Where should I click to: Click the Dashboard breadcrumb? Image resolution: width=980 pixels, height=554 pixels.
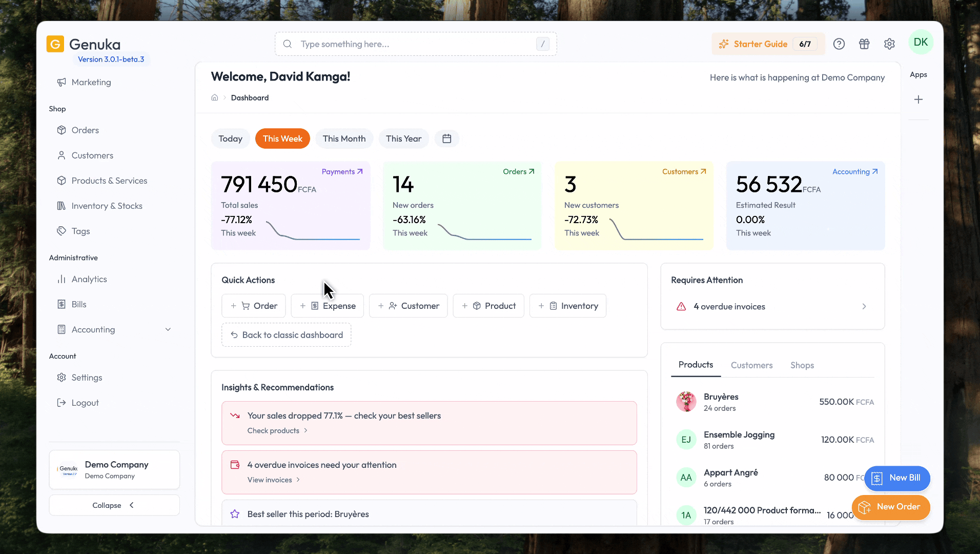click(x=250, y=97)
